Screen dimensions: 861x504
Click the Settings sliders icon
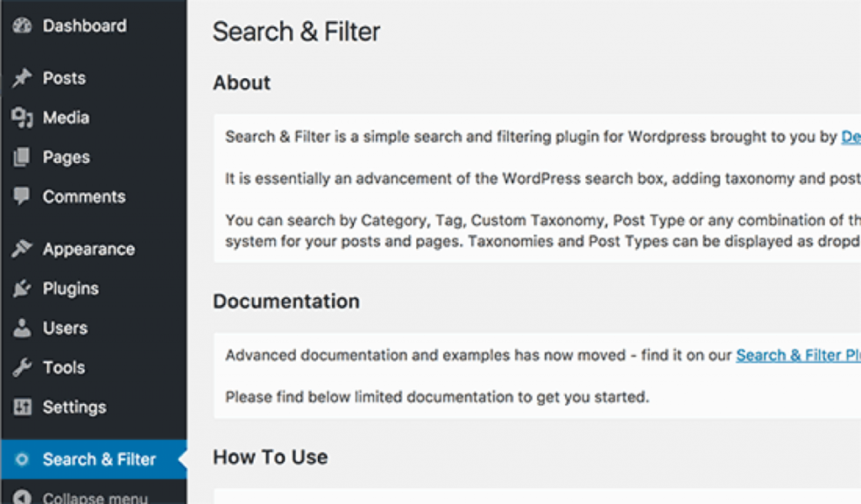point(23,407)
